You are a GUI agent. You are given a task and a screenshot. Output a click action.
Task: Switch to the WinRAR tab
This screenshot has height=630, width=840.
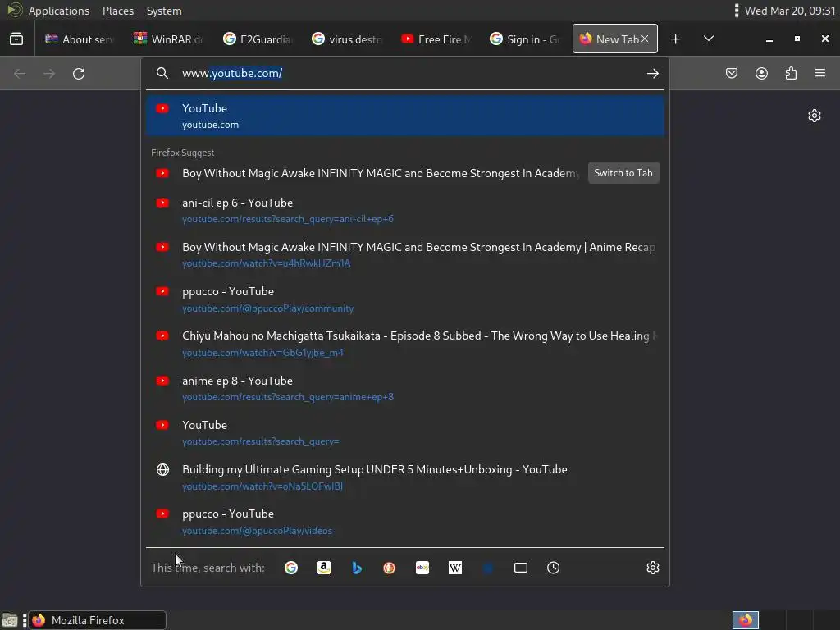tap(169, 39)
